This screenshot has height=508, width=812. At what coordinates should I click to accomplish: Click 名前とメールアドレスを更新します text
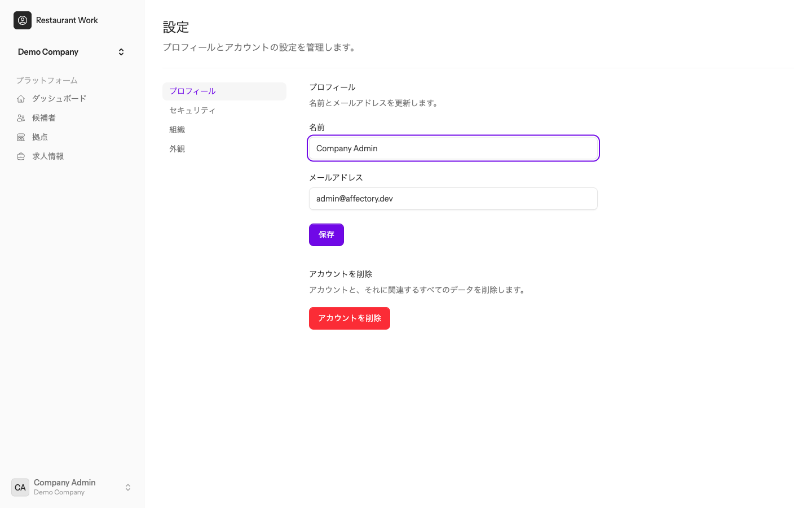coord(375,103)
